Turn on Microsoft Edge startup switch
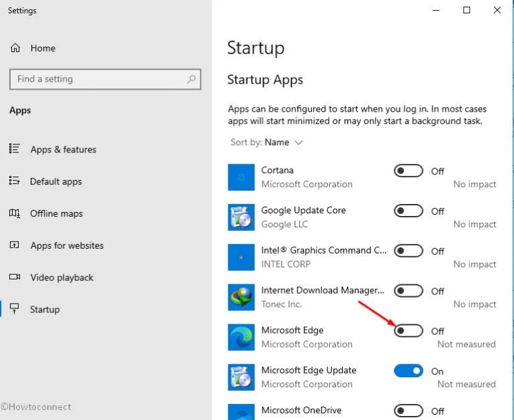This screenshot has height=420, width=514. pyautogui.click(x=408, y=330)
